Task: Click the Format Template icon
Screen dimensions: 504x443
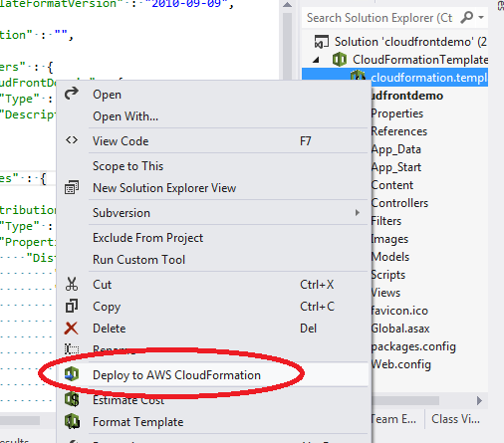Action: tap(72, 421)
